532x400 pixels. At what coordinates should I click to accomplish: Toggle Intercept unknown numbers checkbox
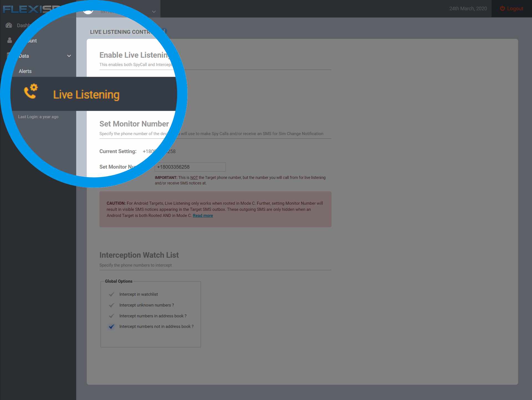tap(112, 305)
